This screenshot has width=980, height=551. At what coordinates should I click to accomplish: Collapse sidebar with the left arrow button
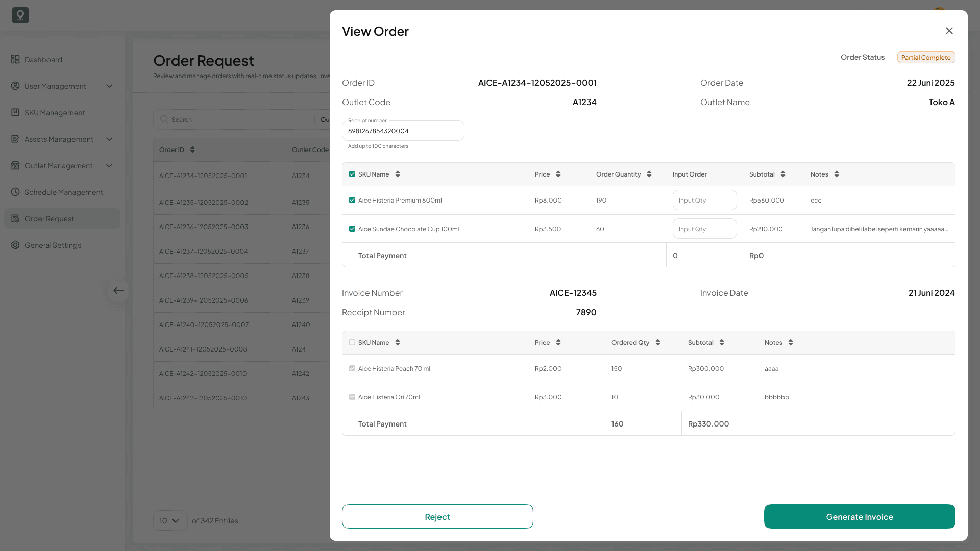(x=118, y=290)
